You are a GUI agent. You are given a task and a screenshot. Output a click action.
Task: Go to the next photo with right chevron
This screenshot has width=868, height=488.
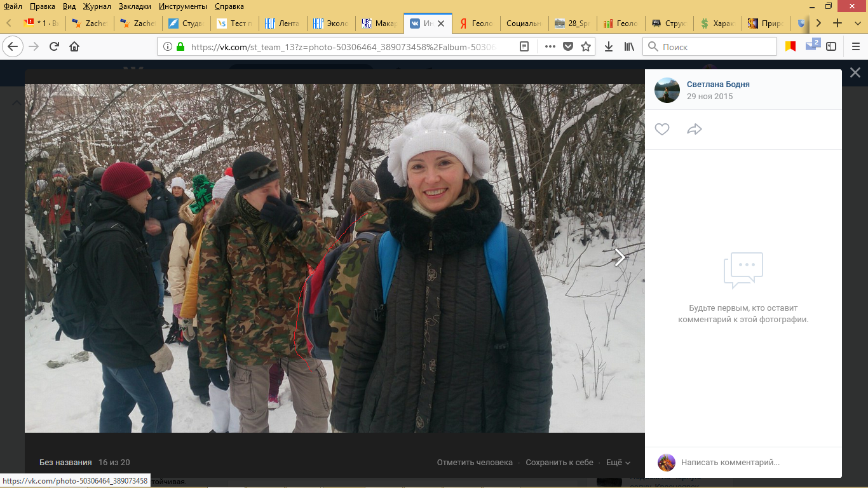pyautogui.click(x=620, y=257)
